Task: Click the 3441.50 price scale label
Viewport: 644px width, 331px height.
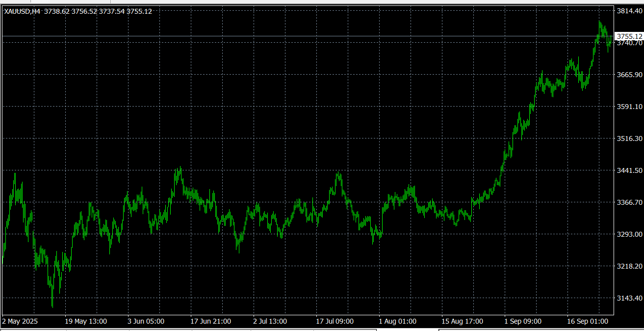Action: tap(629, 170)
